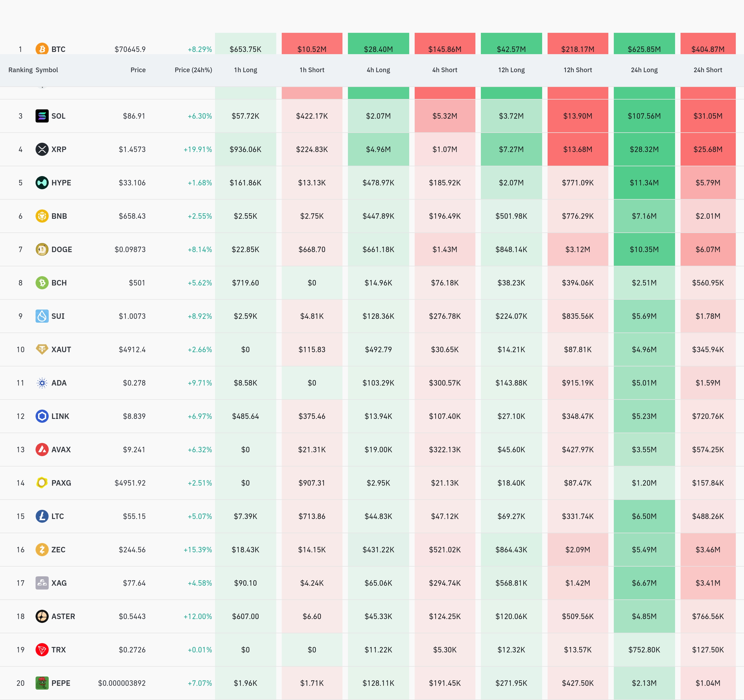The image size is (744, 700).
Task: Sort table by Ranking header
Action: (x=20, y=70)
